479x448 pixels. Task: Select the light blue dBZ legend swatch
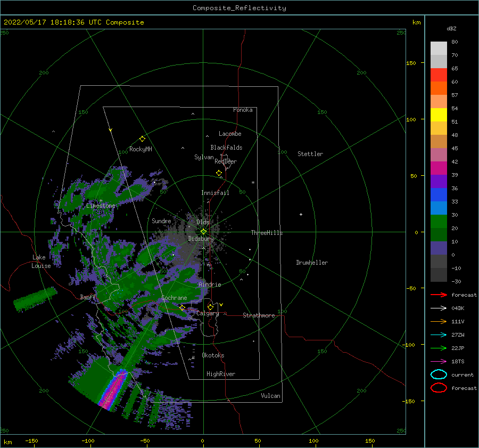pyautogui.click(x=439, y=208)
